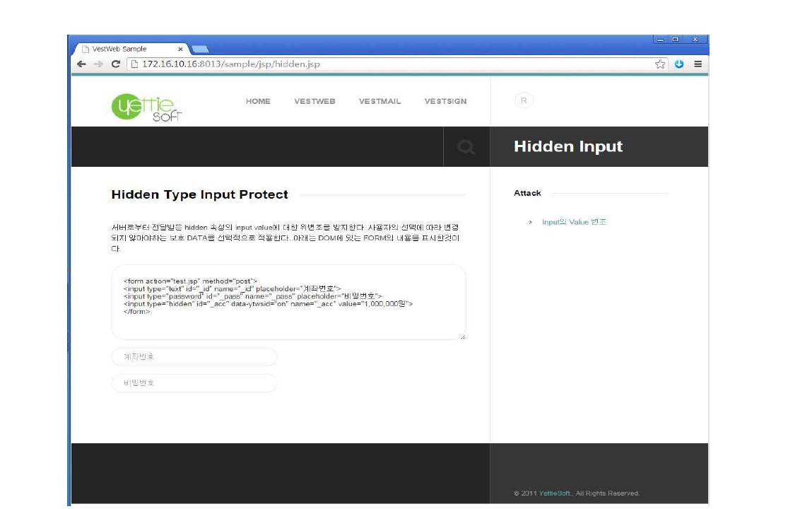Open the VESTSIGN menu item

[445, 102]
